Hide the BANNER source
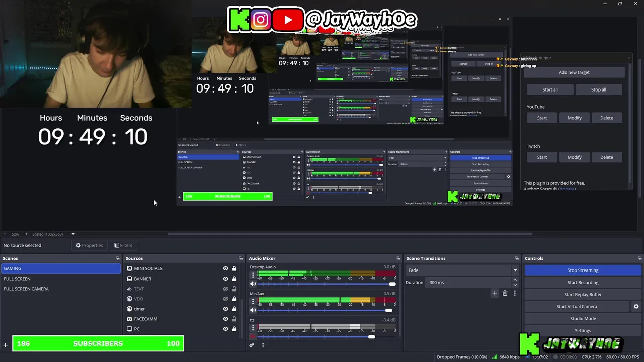The width and height of the screenshot is (644, 362). (x=225, y=279)
